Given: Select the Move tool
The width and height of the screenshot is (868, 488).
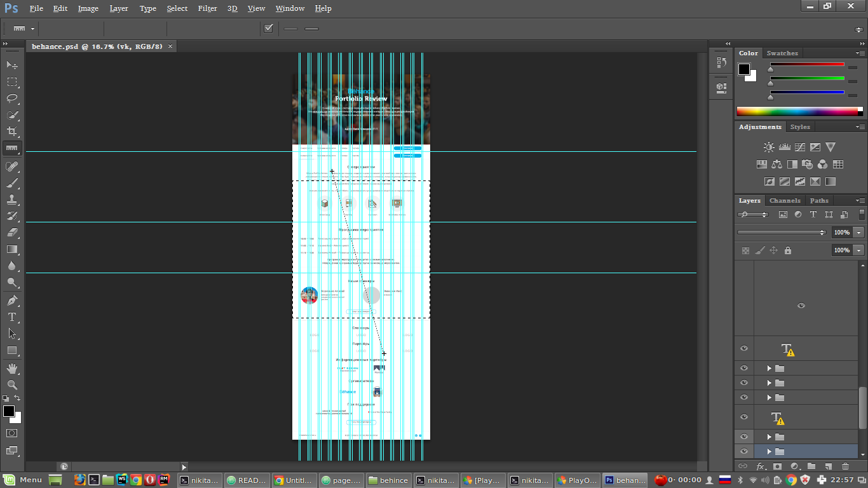Looking at the screenshot, I should point(12,65).
